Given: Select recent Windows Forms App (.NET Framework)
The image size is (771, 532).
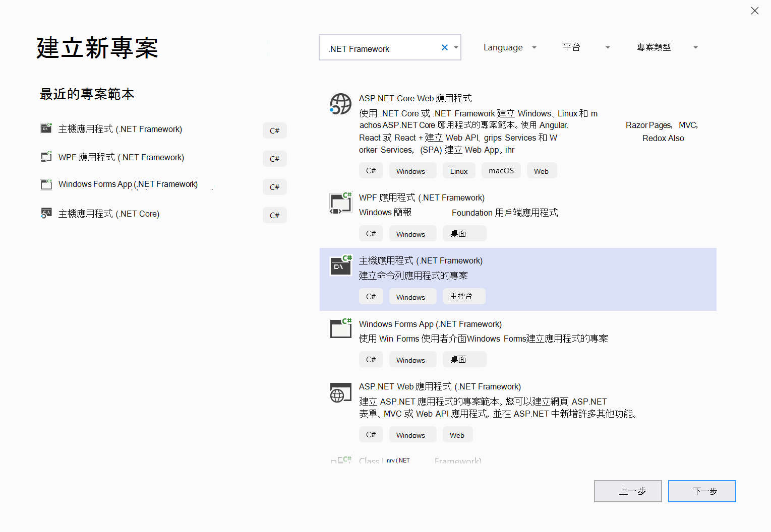Looking at the screenshot, I should [x=128, y=184].
